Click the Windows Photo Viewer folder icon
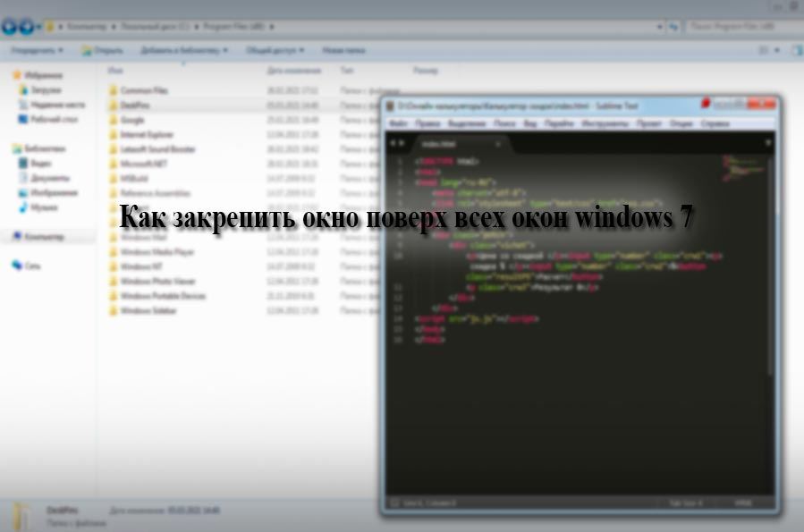804x532 pixels. pos(114,282)
